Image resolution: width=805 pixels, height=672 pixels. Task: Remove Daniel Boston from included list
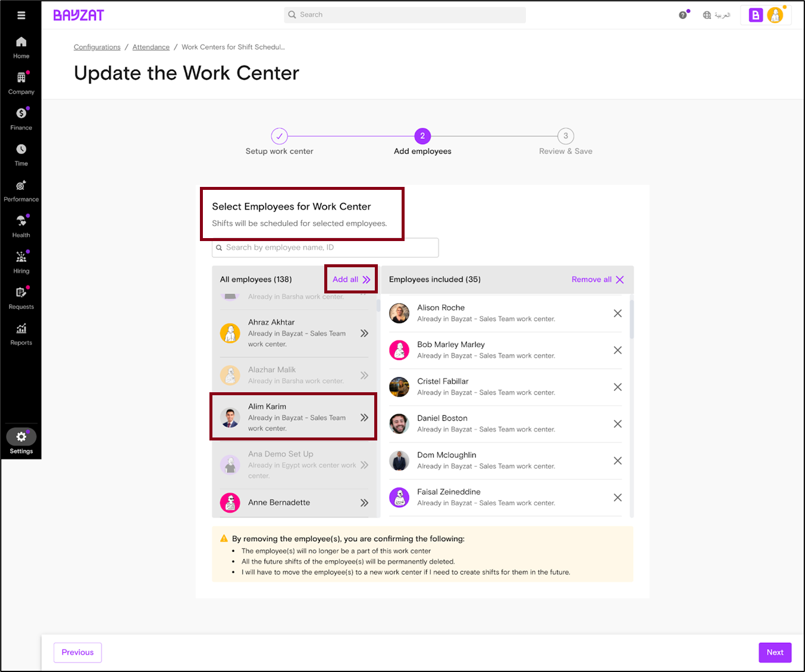click(618, 424)
